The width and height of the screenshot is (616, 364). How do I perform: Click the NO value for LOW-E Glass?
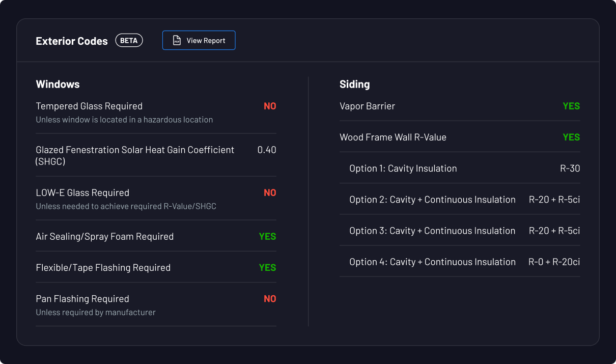(x=270, y=192)
